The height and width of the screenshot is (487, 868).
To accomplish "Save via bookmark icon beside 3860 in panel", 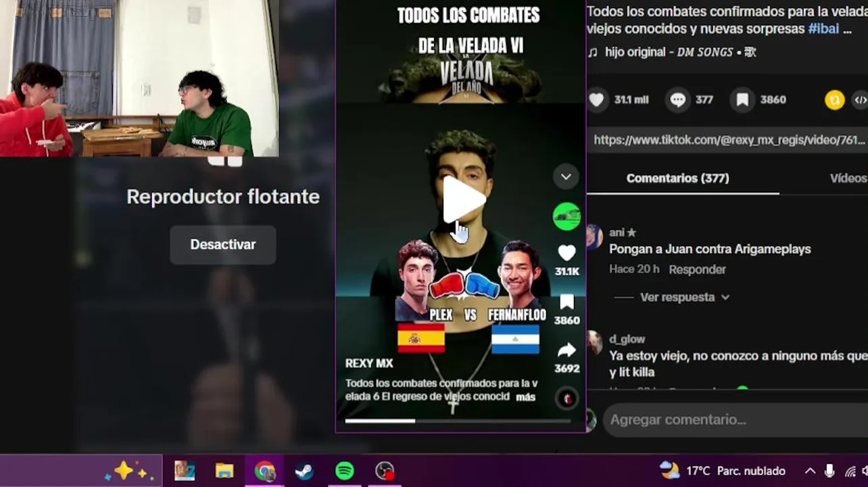I will [x=742, y=100].
